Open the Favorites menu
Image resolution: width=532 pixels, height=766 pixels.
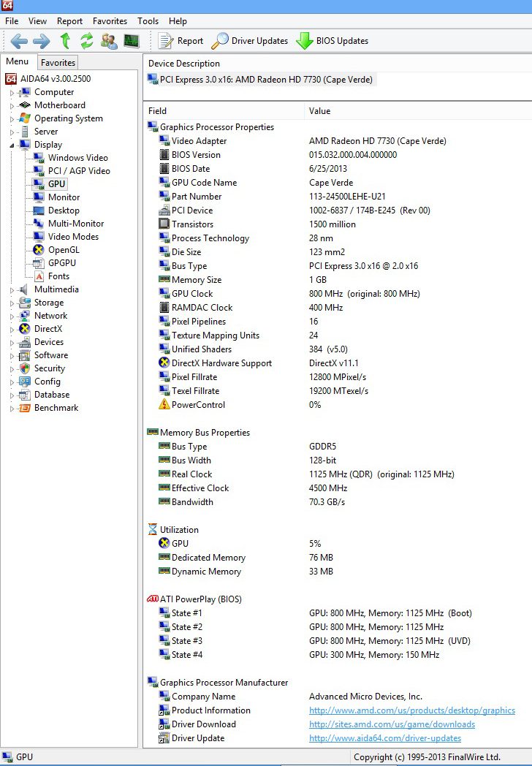pos(110,21)
